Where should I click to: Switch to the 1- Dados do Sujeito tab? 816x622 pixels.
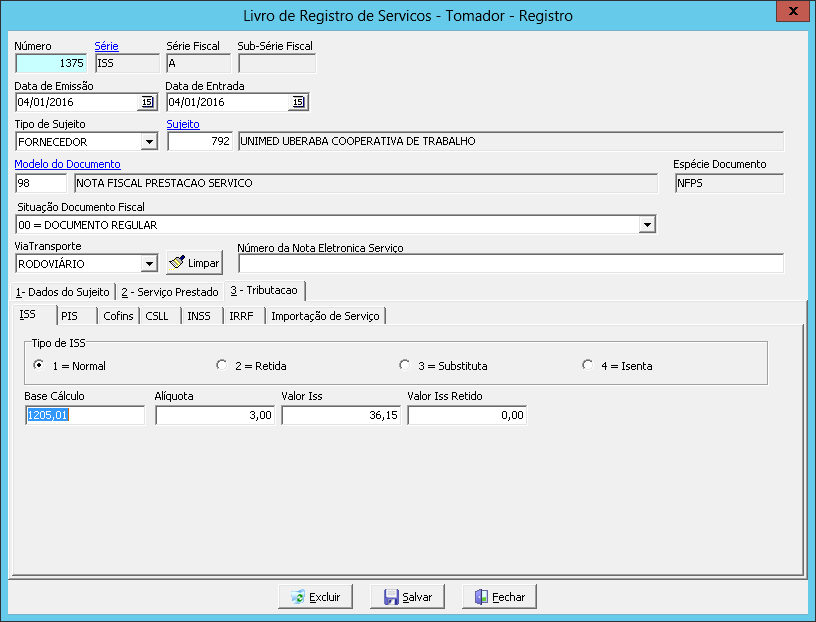[x=63, y=292]
